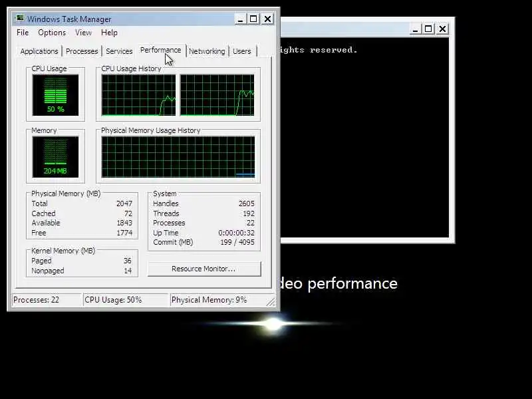Switch to the Networking tab

[x=207, y=51]
